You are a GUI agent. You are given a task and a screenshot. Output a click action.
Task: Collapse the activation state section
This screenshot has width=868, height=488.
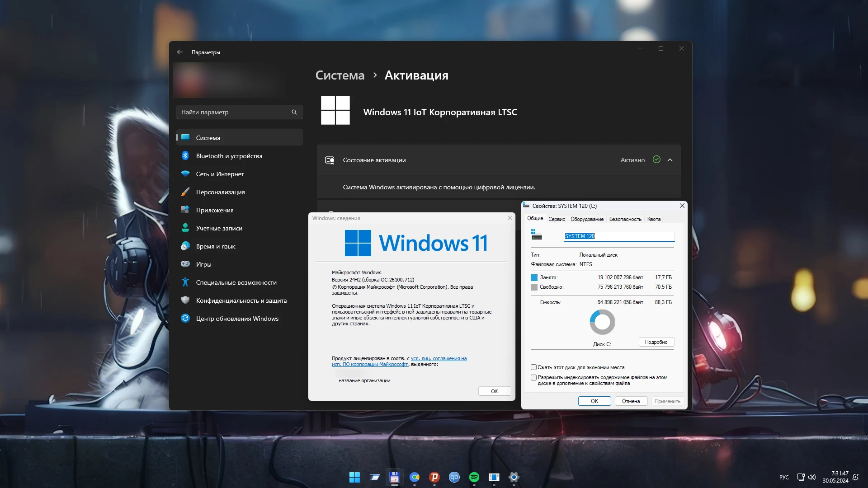670,160
